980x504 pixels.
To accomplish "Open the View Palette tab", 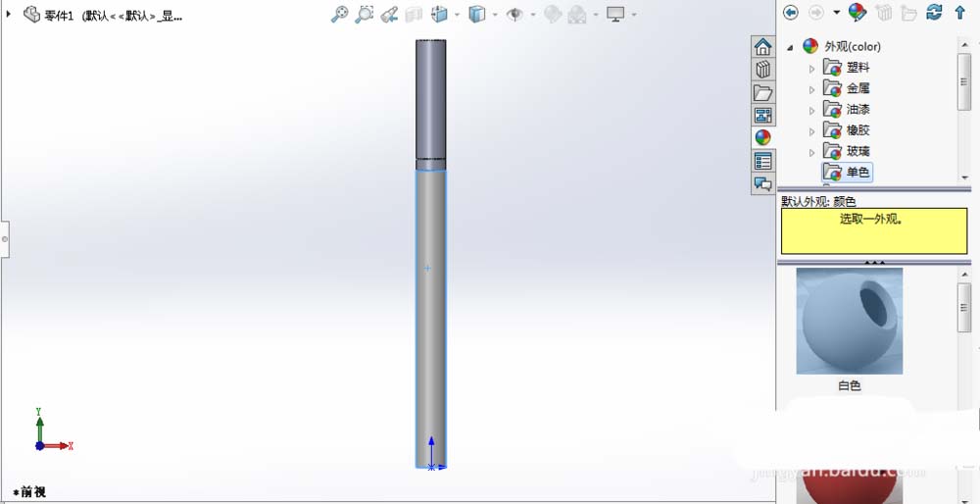I will pos(762,115).
